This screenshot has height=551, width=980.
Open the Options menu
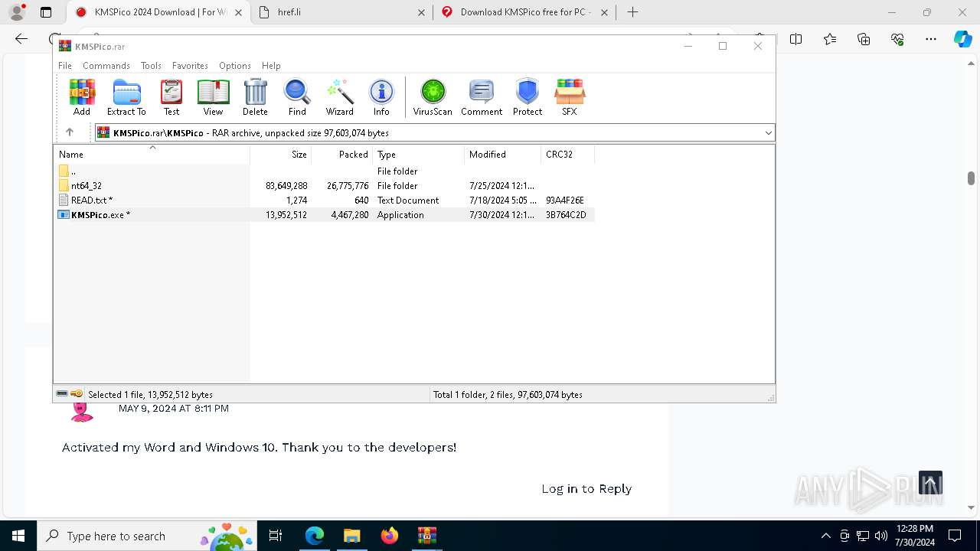[x=235, y=66]
